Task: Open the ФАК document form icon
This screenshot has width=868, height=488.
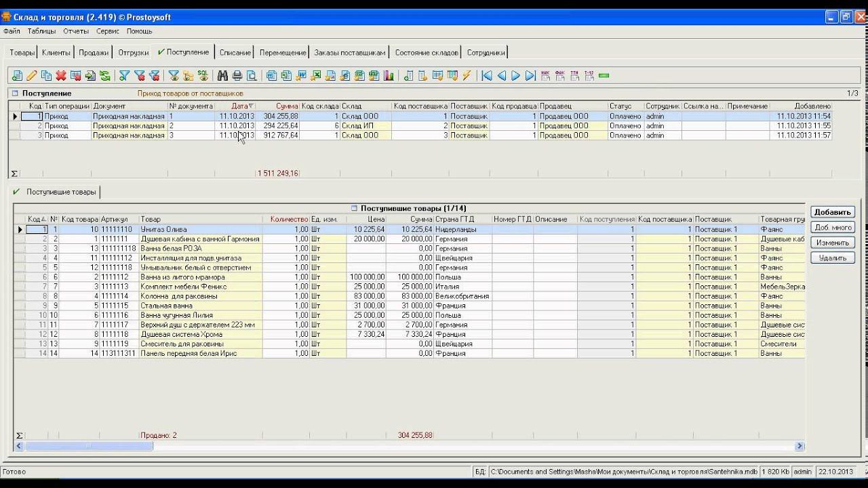Action: pyautogui.click(x=560, y=76)
